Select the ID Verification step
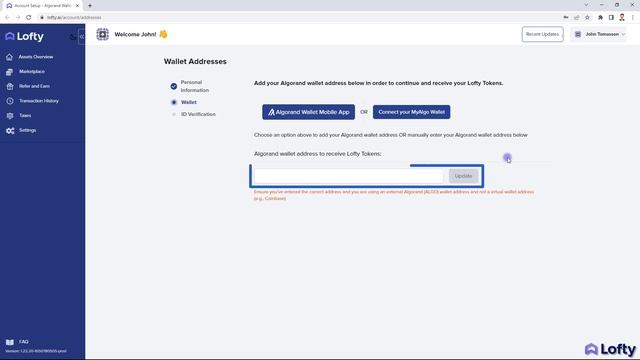Screen dimensions: 640x360 pyautogui.click(x=198, y=114)
